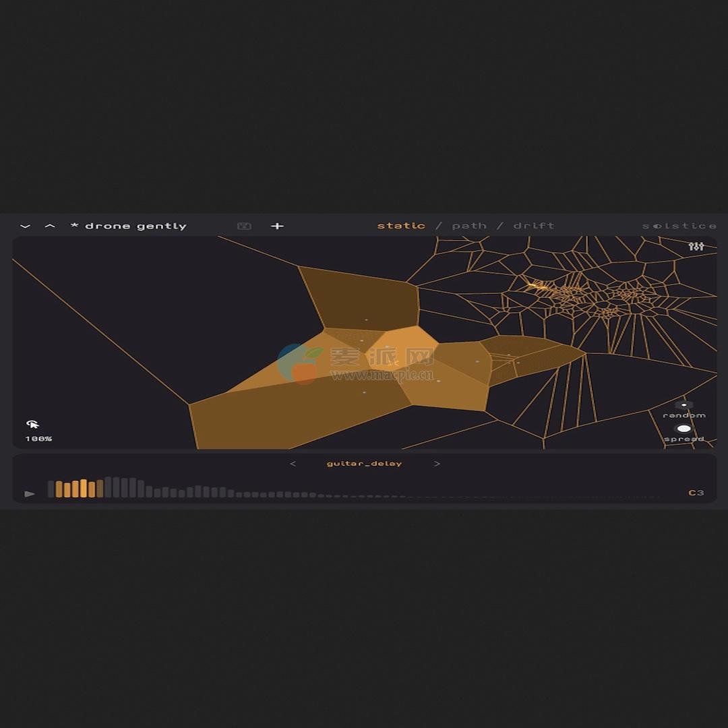Collapse the preset list with the down chevron
Viewport: 728px width, 728px height.
[25, 226]
